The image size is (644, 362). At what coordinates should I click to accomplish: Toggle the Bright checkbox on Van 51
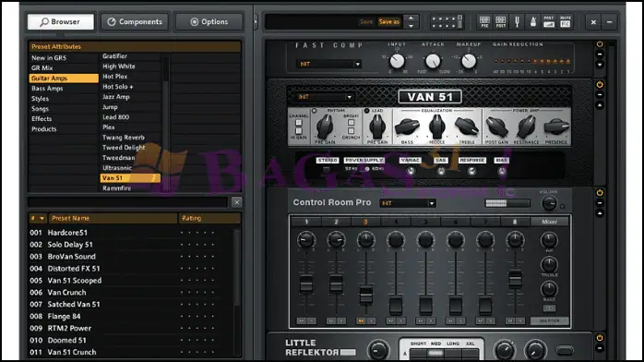(351, 123)
